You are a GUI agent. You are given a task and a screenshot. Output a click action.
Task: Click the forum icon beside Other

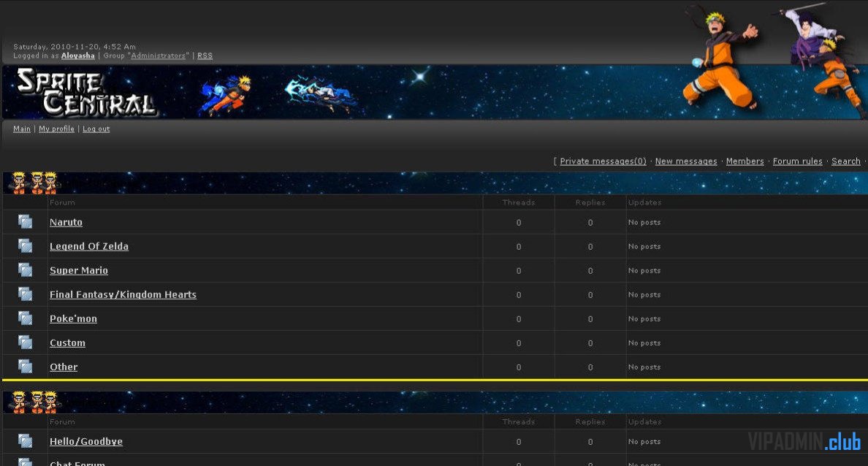tap(25, 367)
